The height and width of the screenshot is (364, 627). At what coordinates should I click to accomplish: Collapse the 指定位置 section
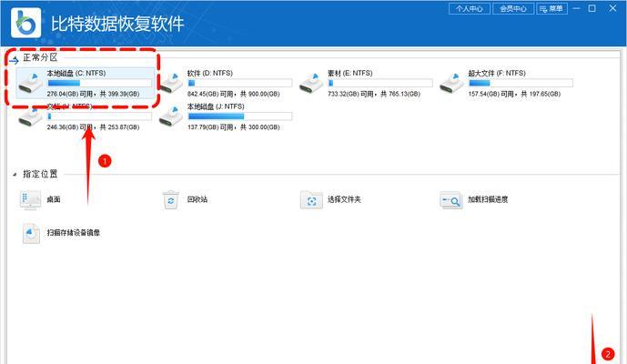point(15,175)
